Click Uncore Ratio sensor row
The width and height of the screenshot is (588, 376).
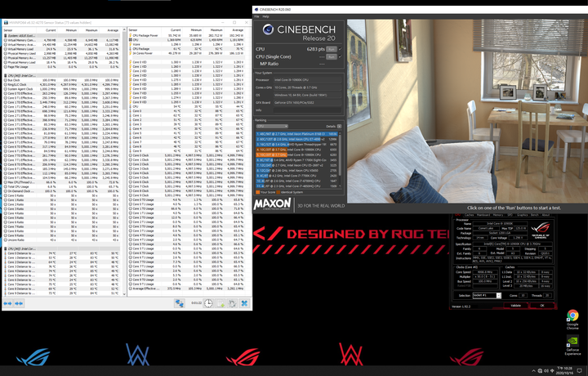pos(62,239)
